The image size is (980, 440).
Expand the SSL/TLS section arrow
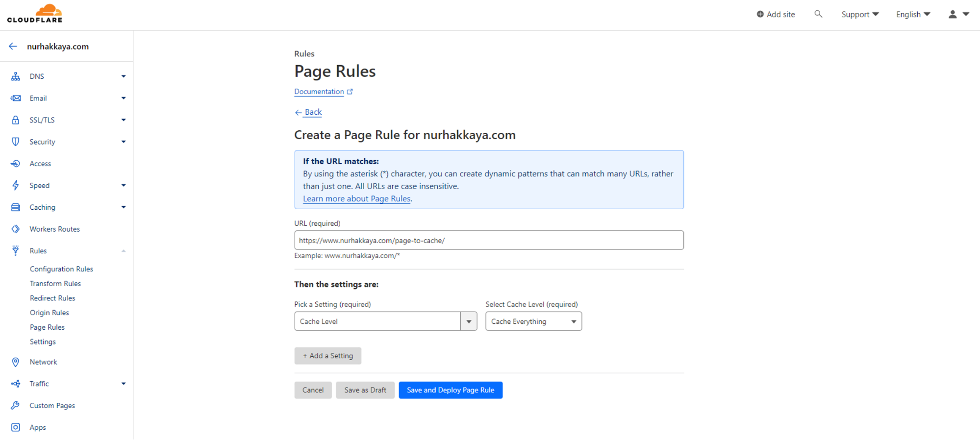(124, 120)
